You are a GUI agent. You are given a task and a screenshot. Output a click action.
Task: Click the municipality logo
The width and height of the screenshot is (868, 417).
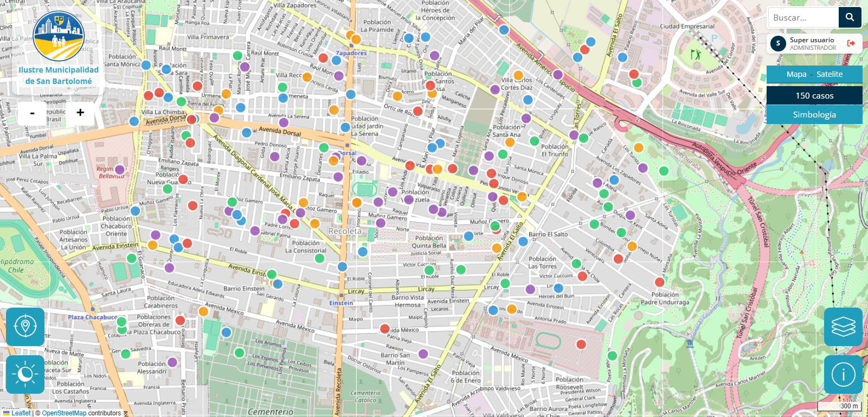click(x=59, y=36)
